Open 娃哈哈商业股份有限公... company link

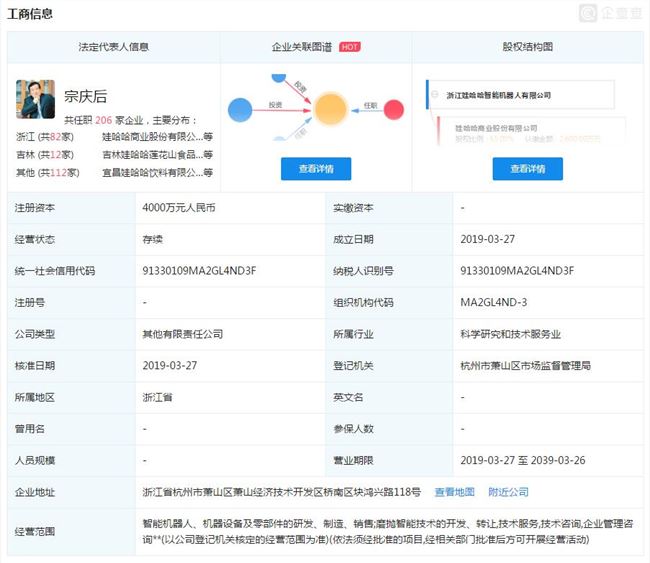[x=157, y=137]
